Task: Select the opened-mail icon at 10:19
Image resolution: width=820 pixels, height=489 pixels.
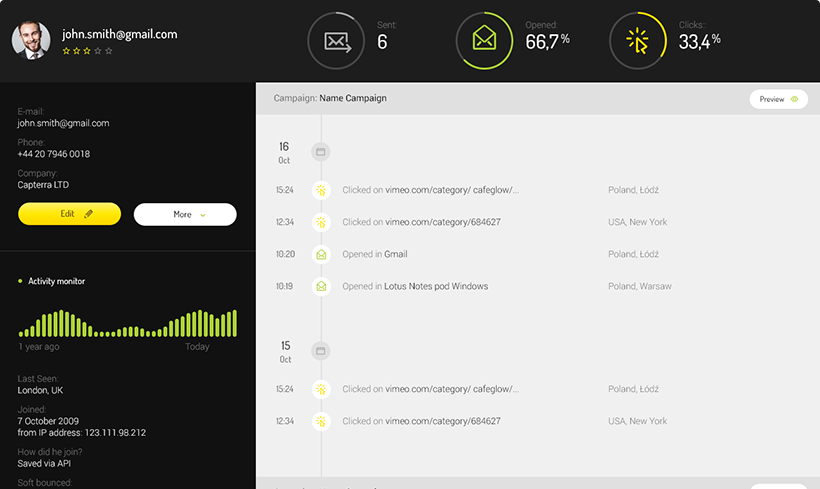Action: tap(321, 286)
